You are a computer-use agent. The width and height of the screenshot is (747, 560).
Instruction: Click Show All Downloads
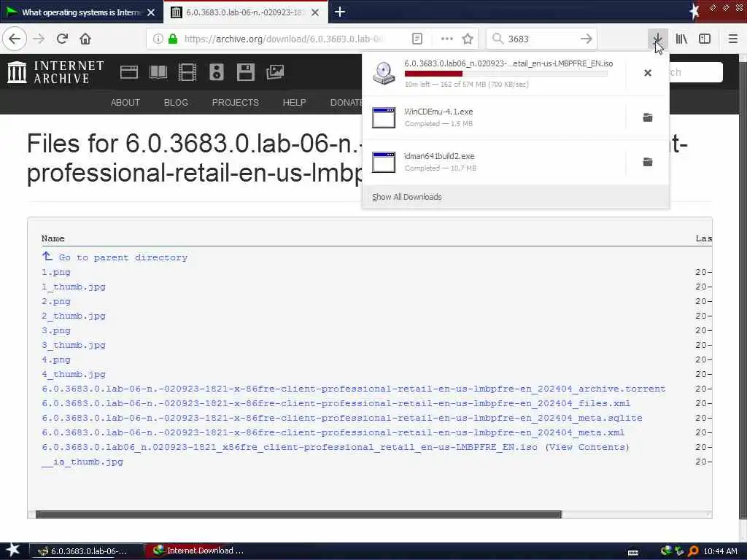(x=407, y=197)
